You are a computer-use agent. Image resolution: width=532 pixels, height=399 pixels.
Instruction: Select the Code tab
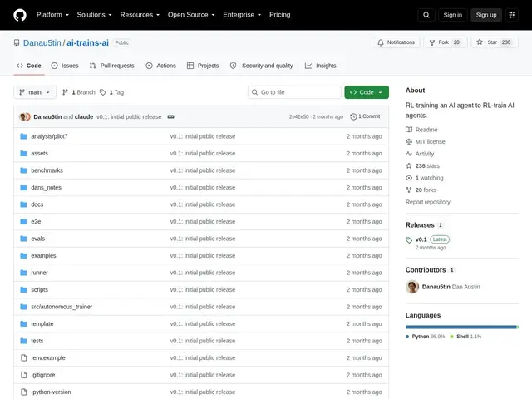[29, 66]
